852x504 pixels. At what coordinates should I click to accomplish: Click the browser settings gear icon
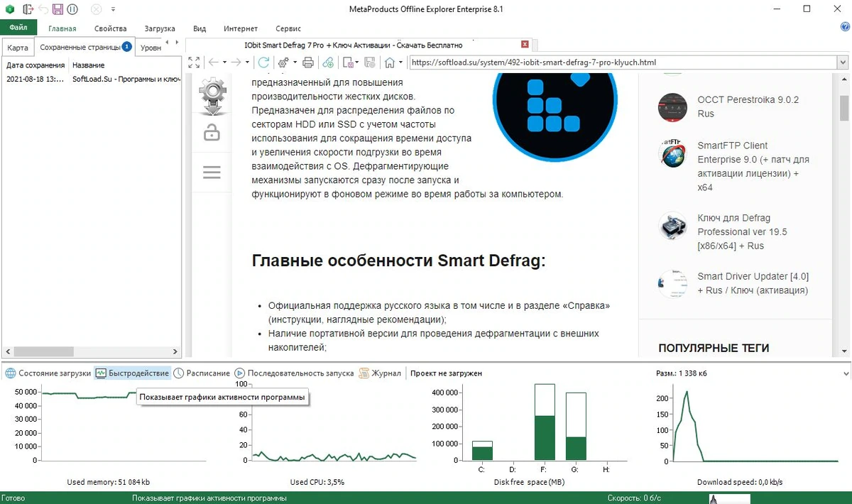[283, 62]
